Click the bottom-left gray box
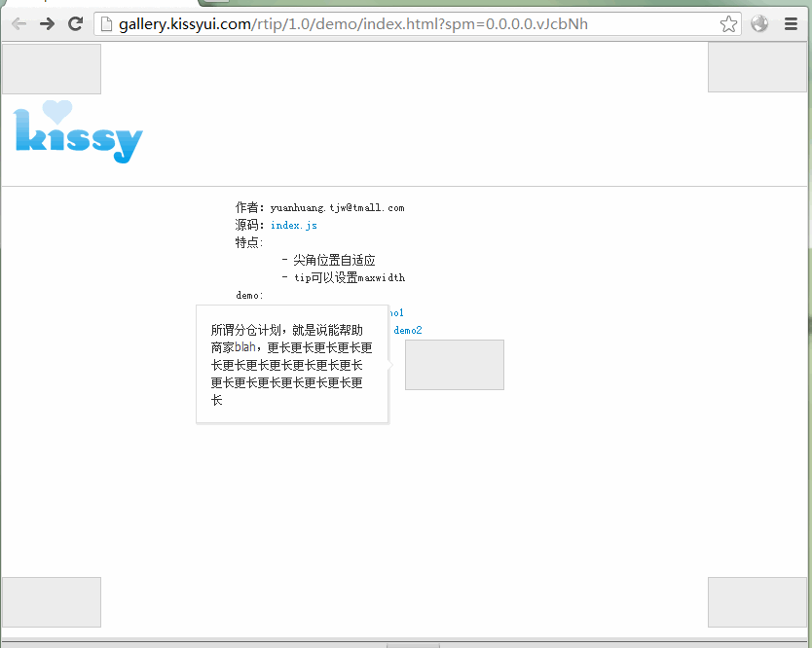 tap(52, 602)
